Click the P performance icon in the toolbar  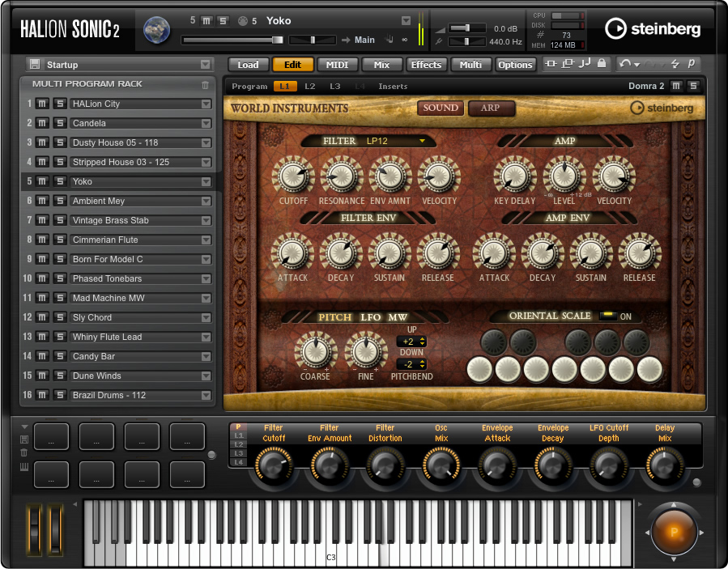(x=692, y=65)
